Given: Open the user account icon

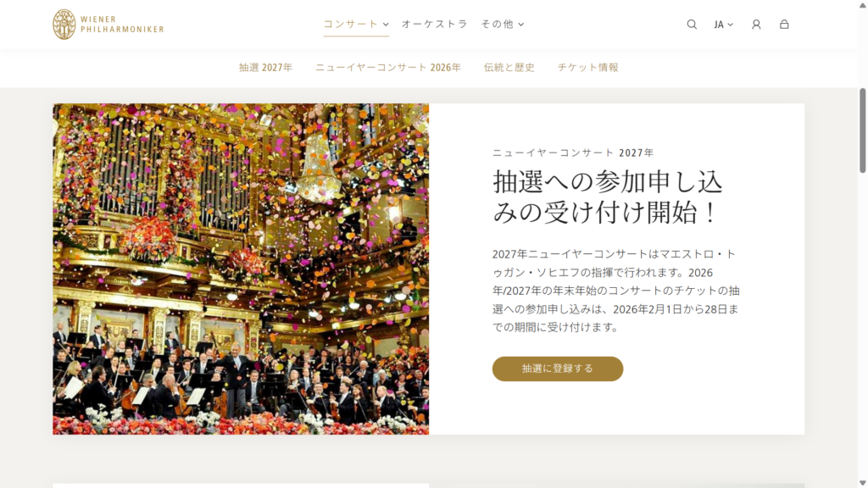Looking at the screenshot, I should point(756,25).
